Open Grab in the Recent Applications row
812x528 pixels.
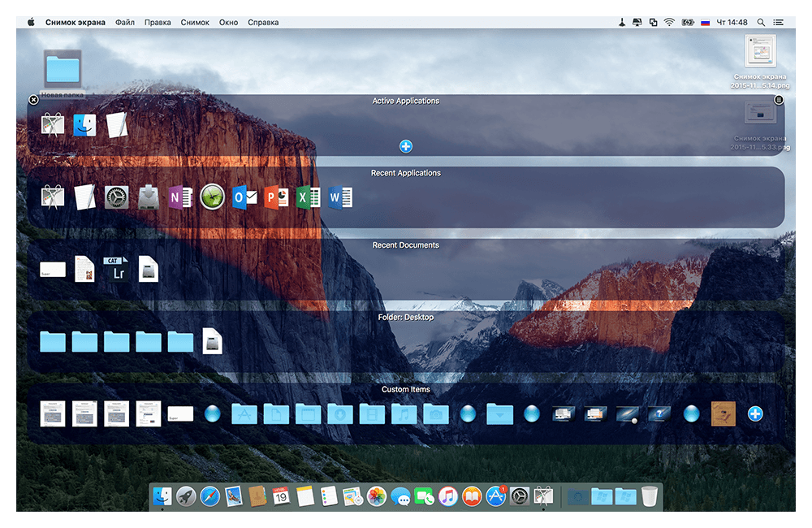click(53, 197)
